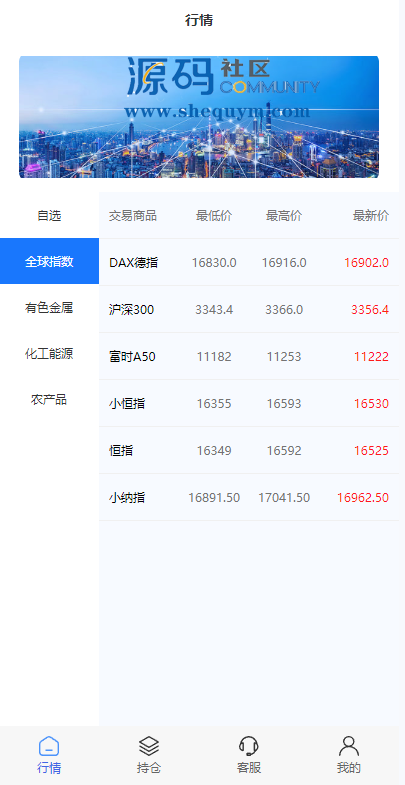This screenshot has height=785, width=405.
Task: Open the 我的 profile icon
Action: point(349,745)
